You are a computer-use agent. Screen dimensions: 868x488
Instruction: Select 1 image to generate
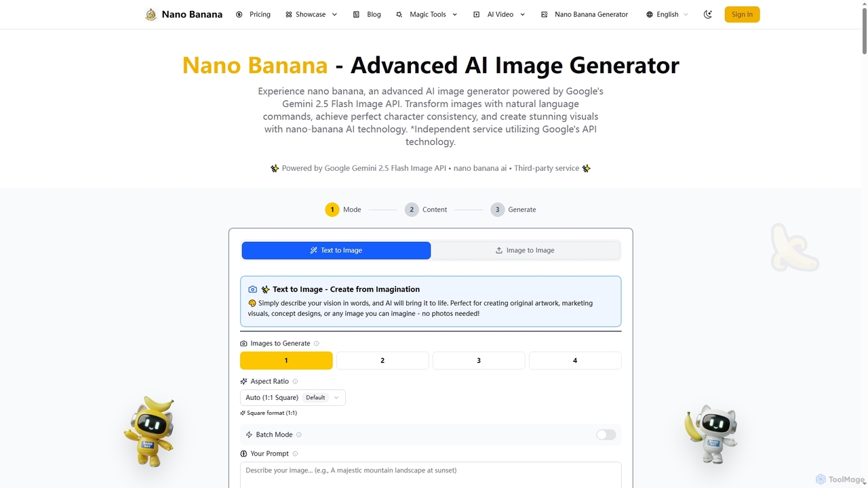286,361
